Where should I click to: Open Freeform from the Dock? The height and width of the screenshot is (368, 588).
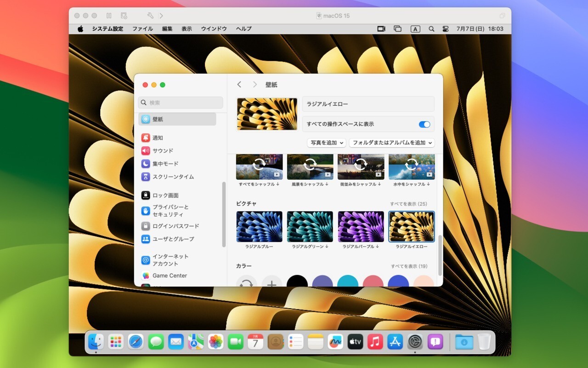click(x=335, y=341)
